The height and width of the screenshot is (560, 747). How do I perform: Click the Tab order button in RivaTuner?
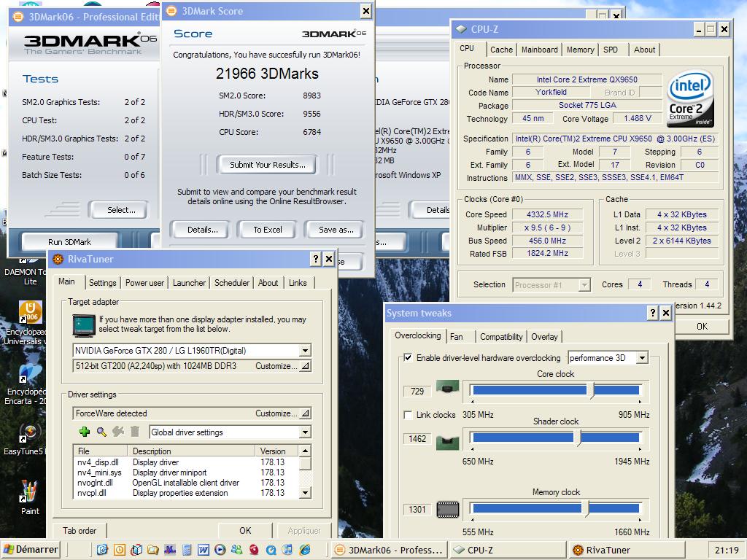coord(80,531)
